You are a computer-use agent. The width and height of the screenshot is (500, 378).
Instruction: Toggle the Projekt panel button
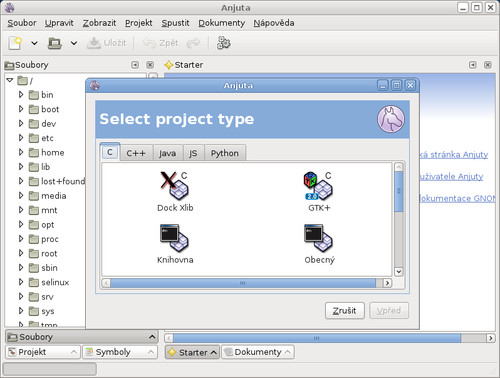(43, 352)
